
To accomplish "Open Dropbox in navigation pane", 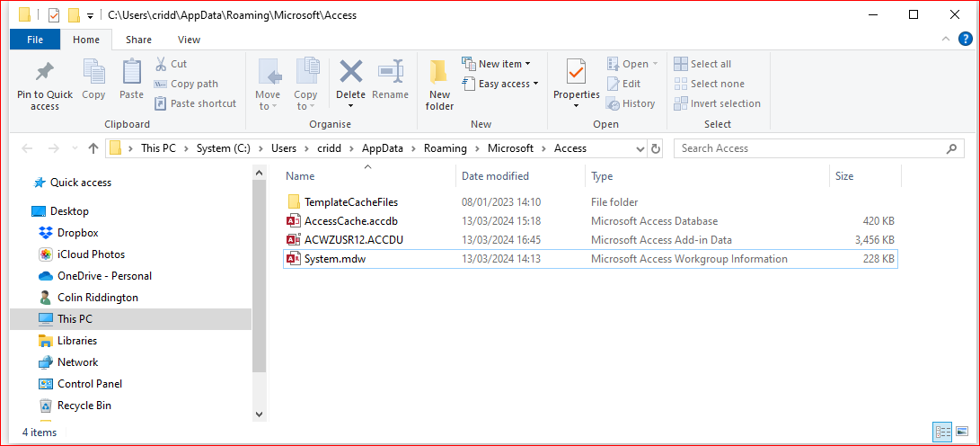I will [x=69, y=233].
